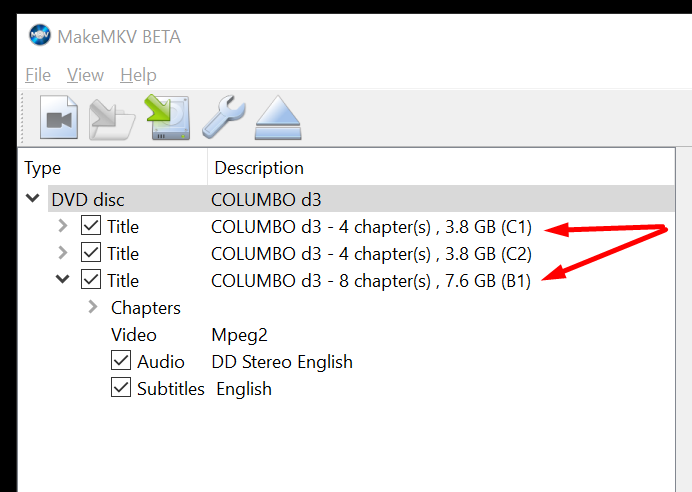Image resolution: width=692 pixels, height=492 pixels.
Task: Collapse the DVD disc tree node
Action: 33,198
